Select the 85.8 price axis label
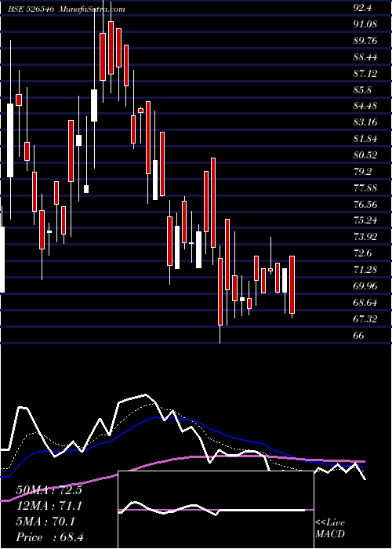This screenshot has height=549, width=392. pyautogui.click(x=362, y=90)
